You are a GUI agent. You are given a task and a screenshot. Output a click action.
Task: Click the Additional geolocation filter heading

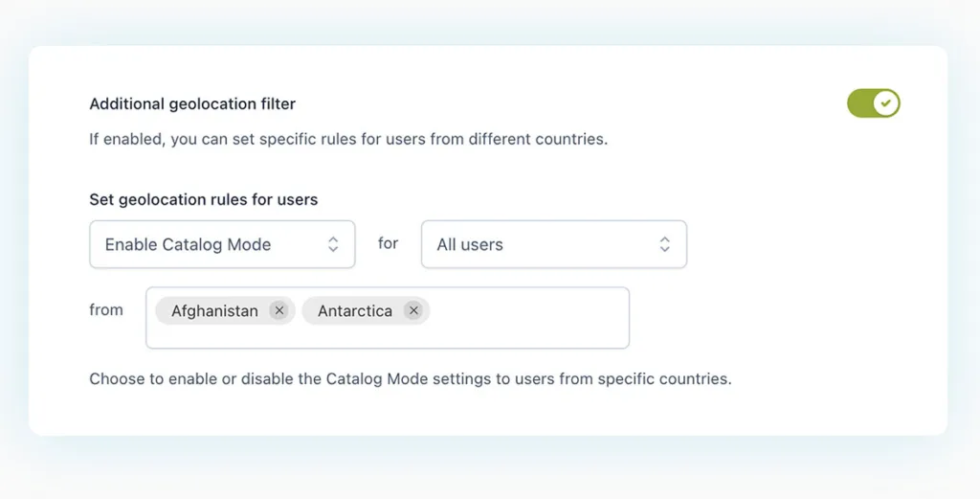pos(192,103)
